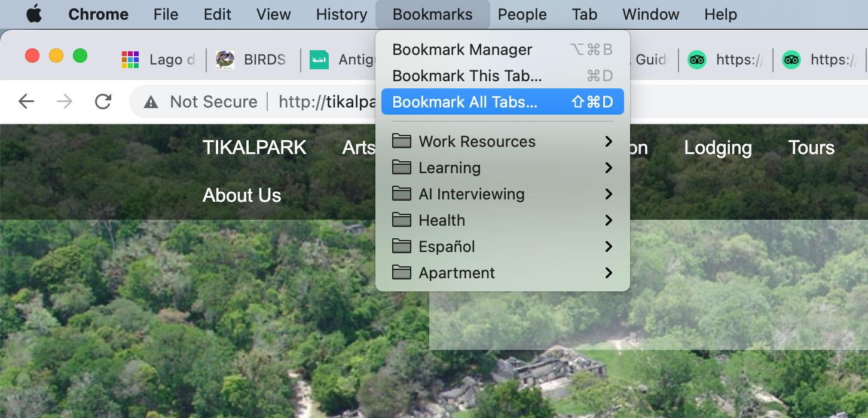The width and height of the screenshot is (868, 418).
Task: Open the Health bookmarks folder
Action: pyautogui.click(x=502, y=220)
